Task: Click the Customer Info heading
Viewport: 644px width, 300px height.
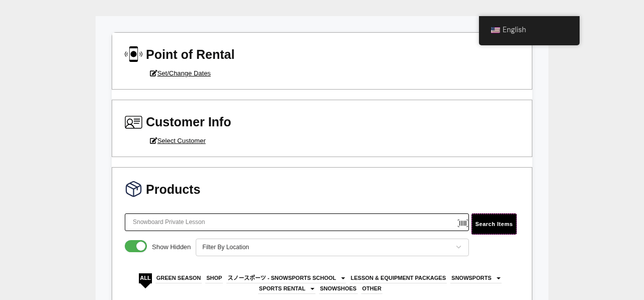Action: pos(189,122)
